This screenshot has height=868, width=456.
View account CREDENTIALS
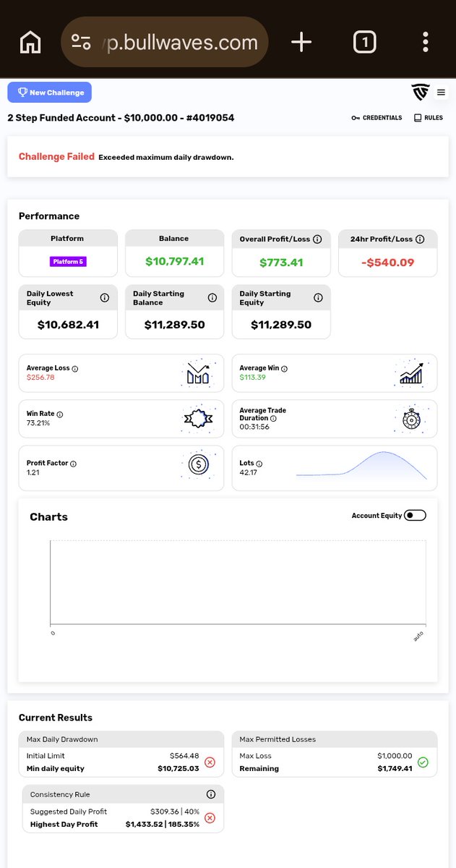click(377, 118)
